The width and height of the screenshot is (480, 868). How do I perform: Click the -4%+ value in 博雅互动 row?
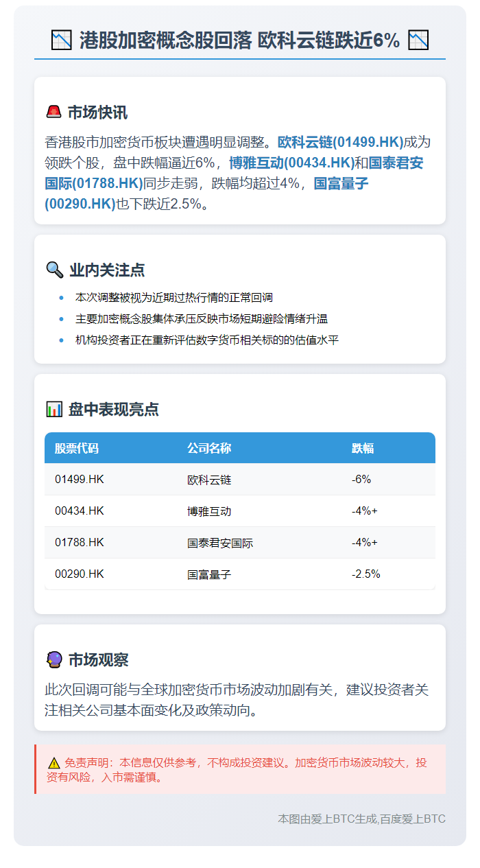[x=365, y=511]
